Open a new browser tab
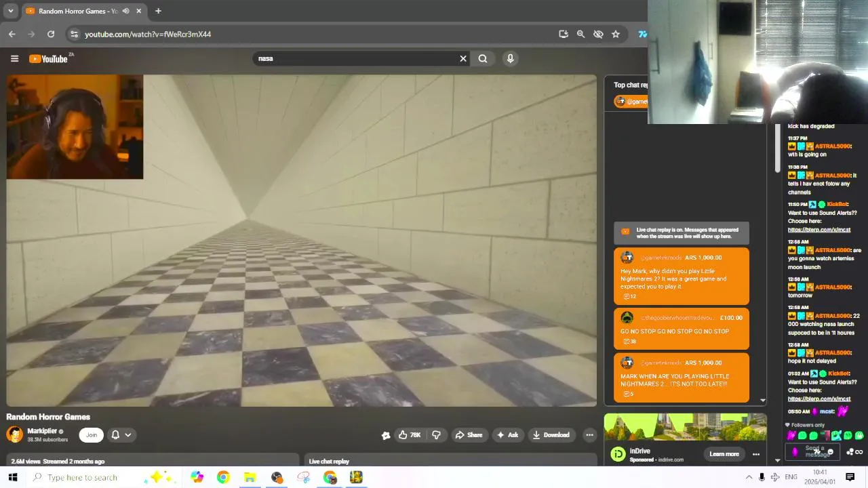Viewport: 868px width, 488px height. tap(158, 11)
